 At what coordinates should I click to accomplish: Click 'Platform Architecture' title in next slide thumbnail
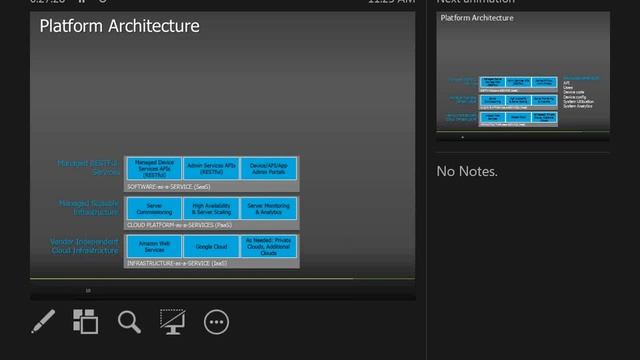[x=477, y=18]
